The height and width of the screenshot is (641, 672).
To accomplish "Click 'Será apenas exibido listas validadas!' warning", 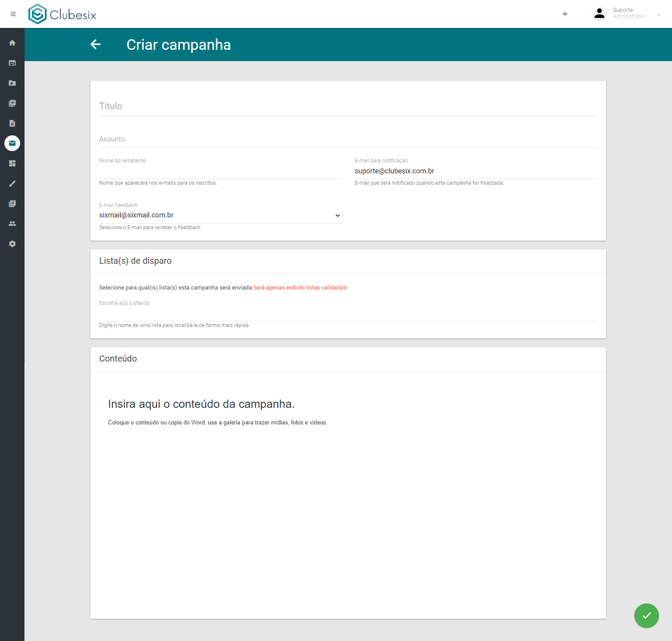I will 301,288.
